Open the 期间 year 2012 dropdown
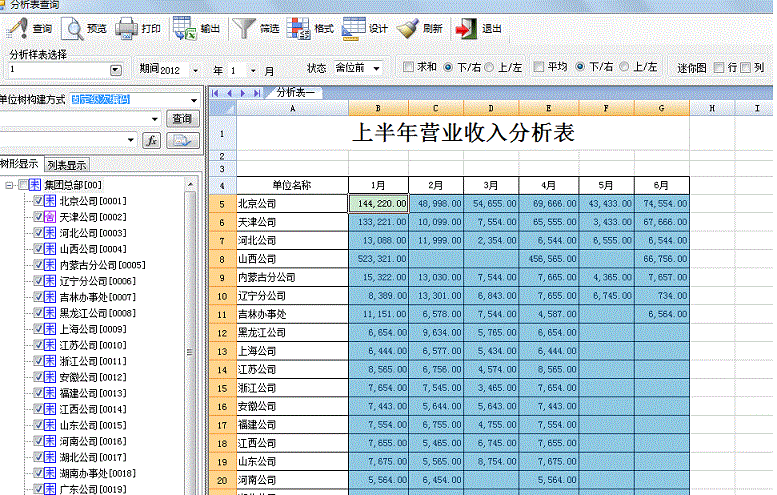The image size is (777, 495). pyautogui.click(x=195, y=70)
